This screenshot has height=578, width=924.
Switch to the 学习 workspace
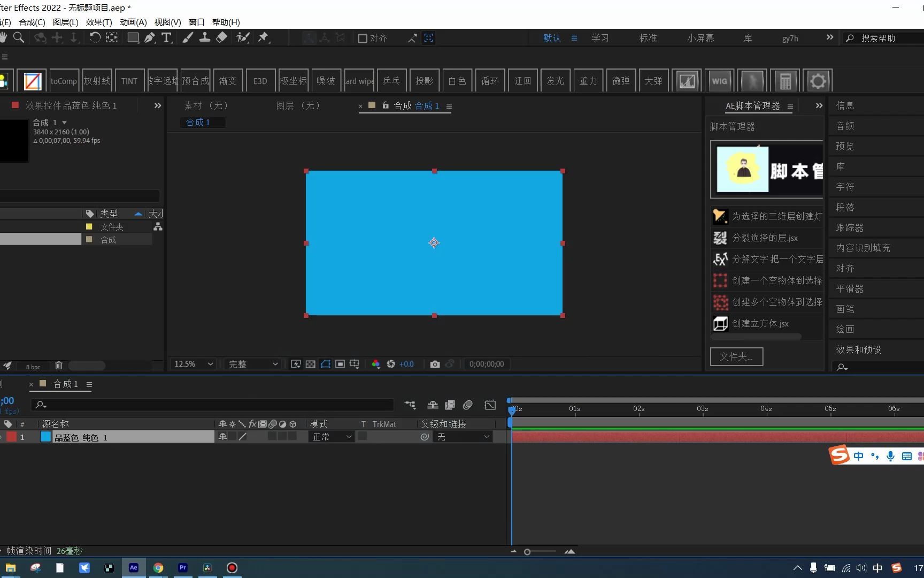coord(600,37)
